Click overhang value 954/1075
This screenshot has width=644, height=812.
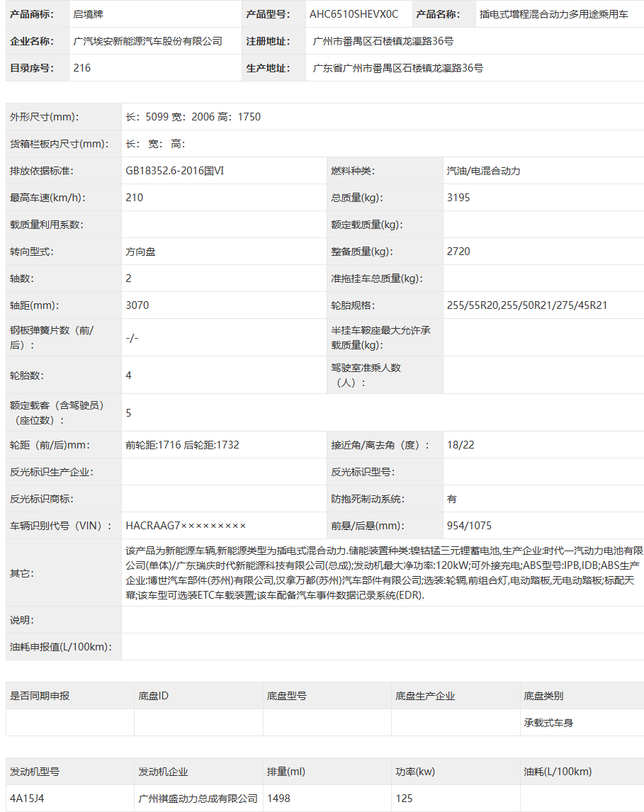(x=469, y=526)
